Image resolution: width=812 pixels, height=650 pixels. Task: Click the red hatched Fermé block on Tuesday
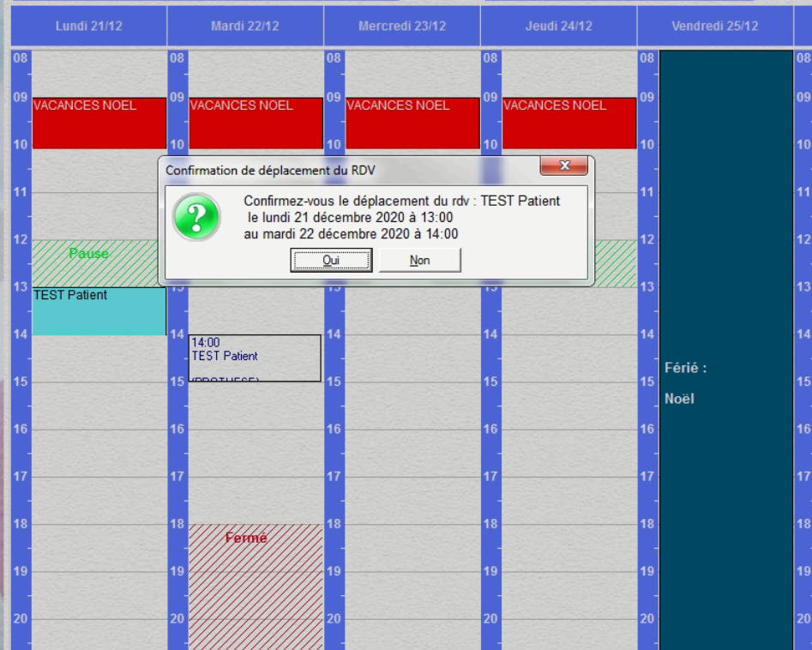(x=256, y=583)
